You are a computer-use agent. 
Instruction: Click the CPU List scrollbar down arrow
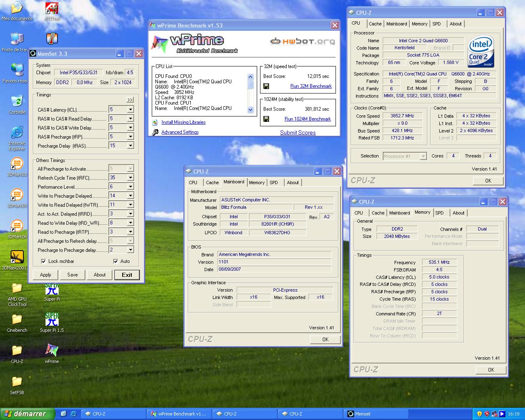pyautogui.click(x=251, y=110)
